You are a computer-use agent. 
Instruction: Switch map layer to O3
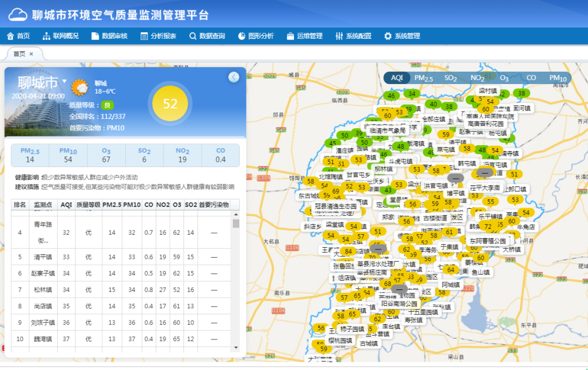(x=504, y=78)
